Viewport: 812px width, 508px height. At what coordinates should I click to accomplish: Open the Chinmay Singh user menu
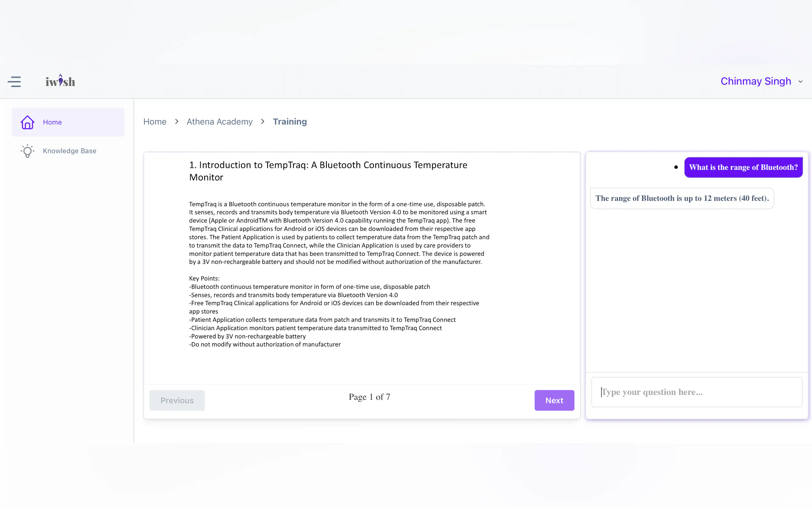(756, 81)
